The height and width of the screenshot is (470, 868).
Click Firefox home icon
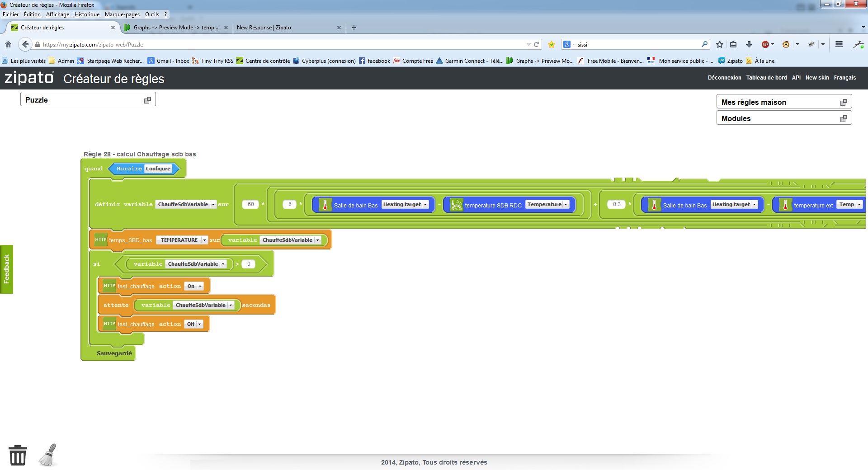click(x=8, y=44)
